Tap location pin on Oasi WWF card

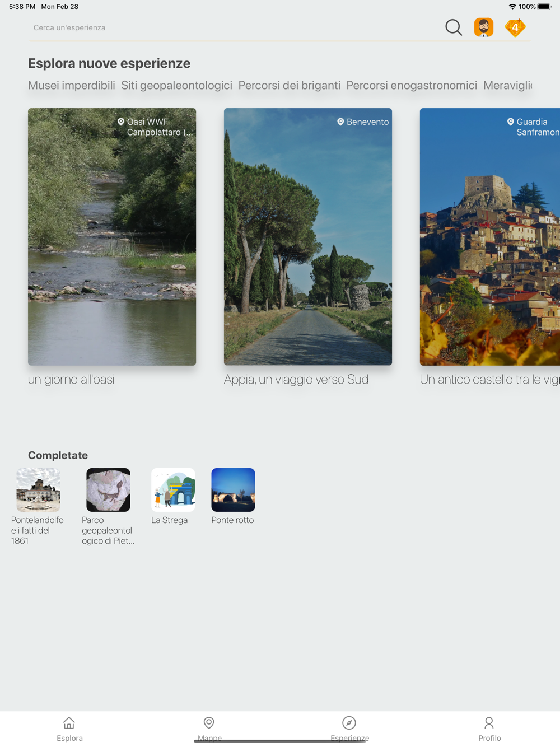121,122
